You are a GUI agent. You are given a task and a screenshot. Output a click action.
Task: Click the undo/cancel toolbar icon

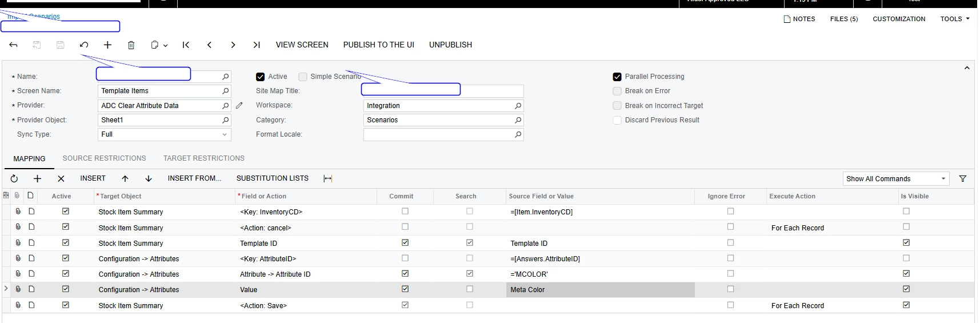(84, 45)
